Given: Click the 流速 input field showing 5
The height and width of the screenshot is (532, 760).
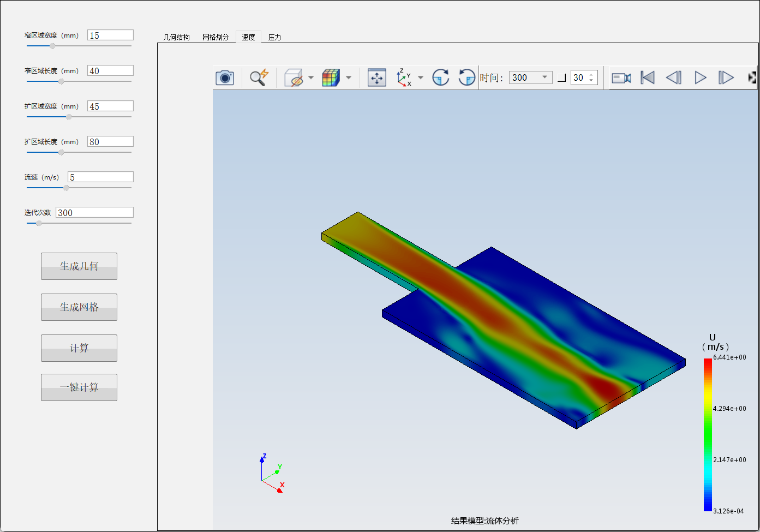Looking at the screenshot, I should [100, 177].
